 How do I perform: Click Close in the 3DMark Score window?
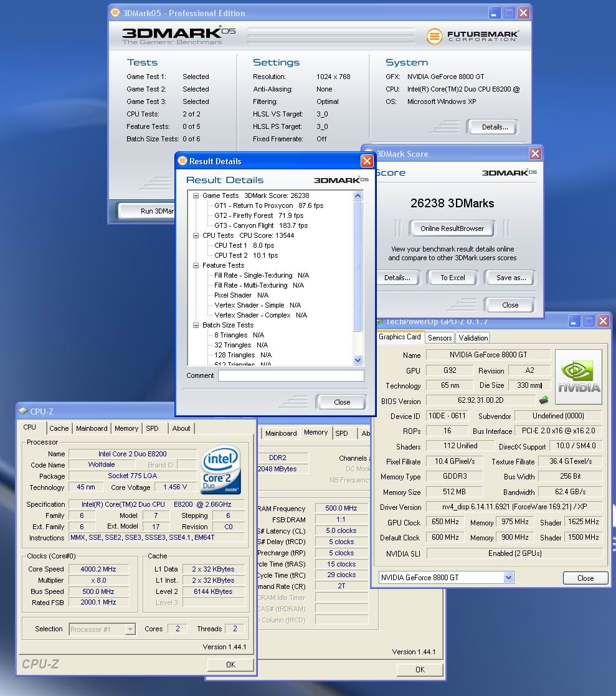510,305
